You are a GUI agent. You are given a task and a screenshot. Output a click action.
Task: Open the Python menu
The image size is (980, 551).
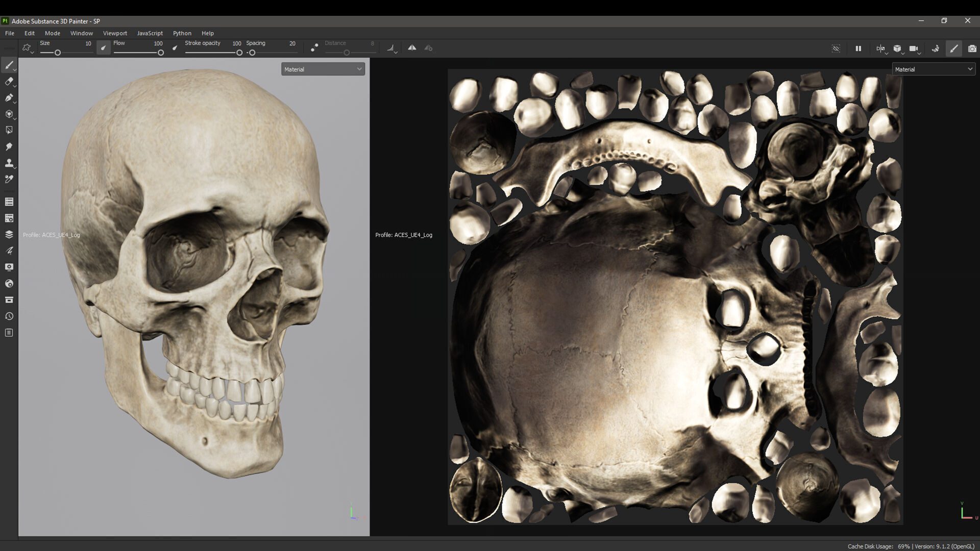(182, 33)
